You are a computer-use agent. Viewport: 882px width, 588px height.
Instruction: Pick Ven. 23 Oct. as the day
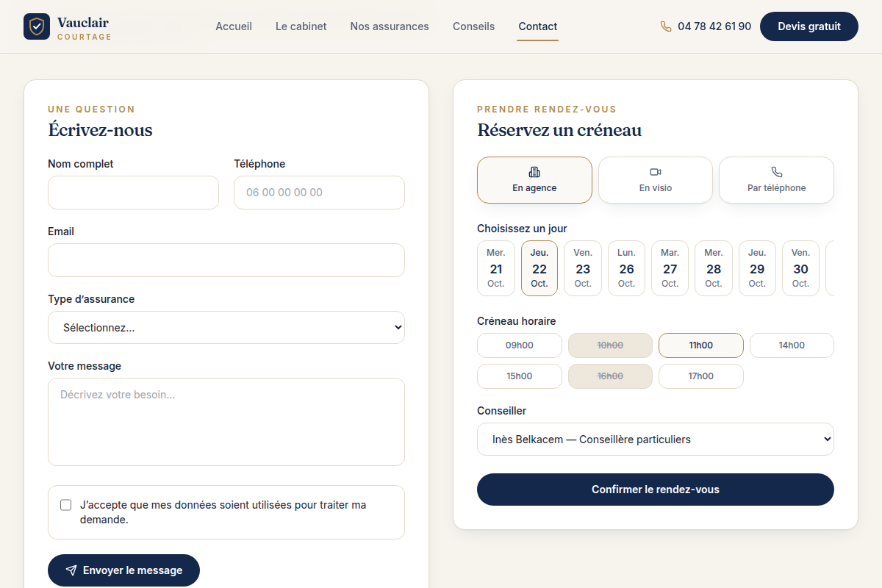point(583,268)
